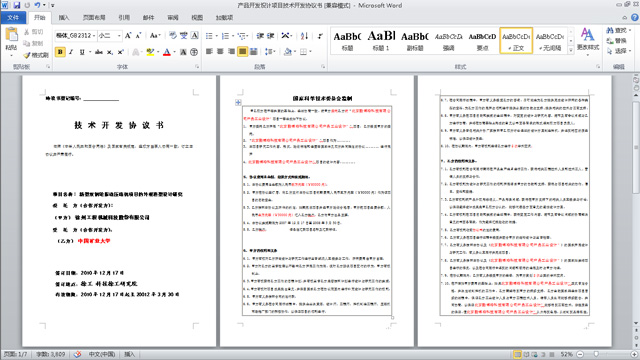
Task: Click the Character Shading icon
Action: coord(183,52)
